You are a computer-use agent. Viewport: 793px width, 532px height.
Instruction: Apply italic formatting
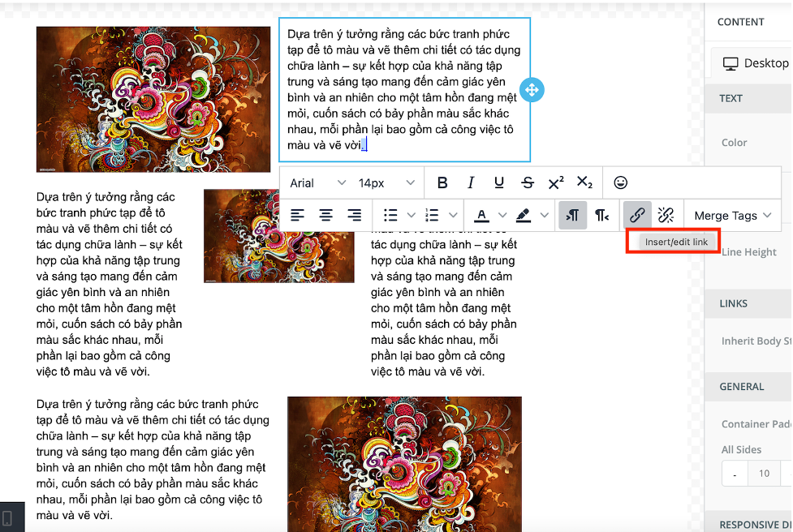coord(470,183)
